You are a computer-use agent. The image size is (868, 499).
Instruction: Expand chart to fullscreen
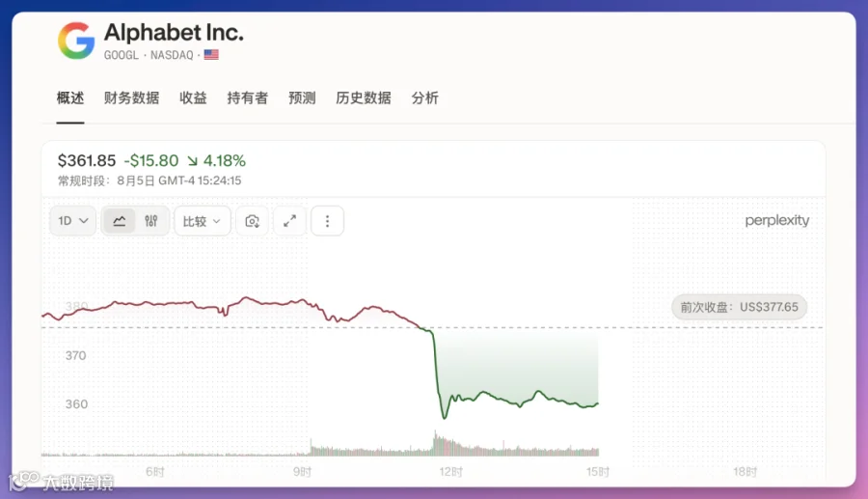(289, 221)
